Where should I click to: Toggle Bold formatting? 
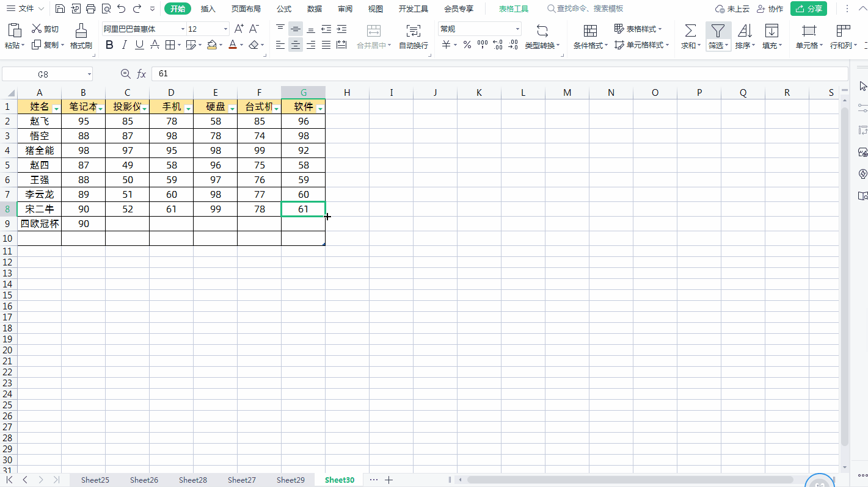tap(109, 45)
